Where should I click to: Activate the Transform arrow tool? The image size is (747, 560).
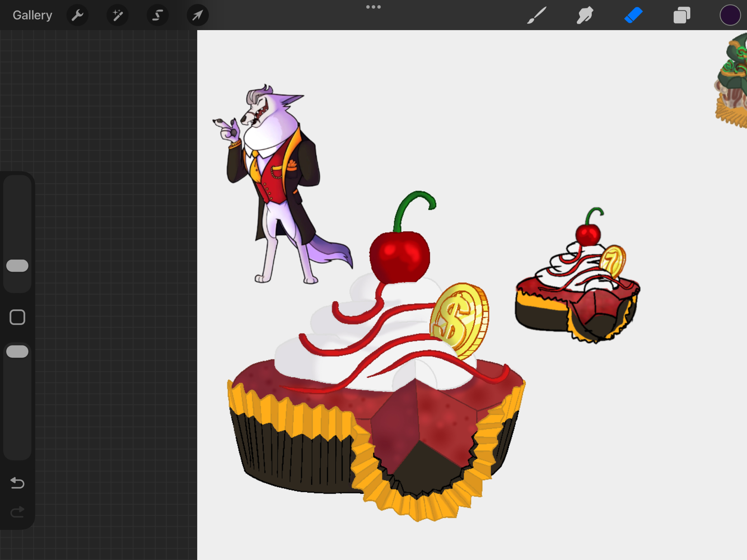(198, 15)
